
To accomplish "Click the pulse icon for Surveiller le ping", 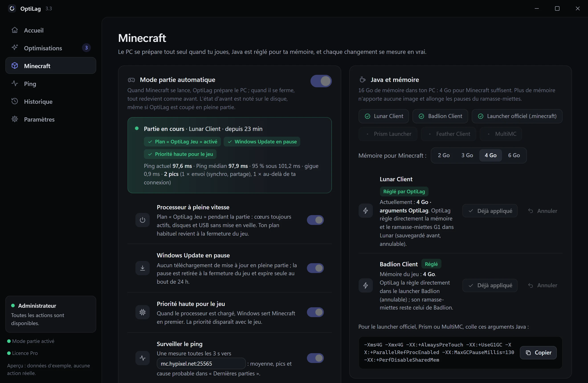I will [143, 358].
